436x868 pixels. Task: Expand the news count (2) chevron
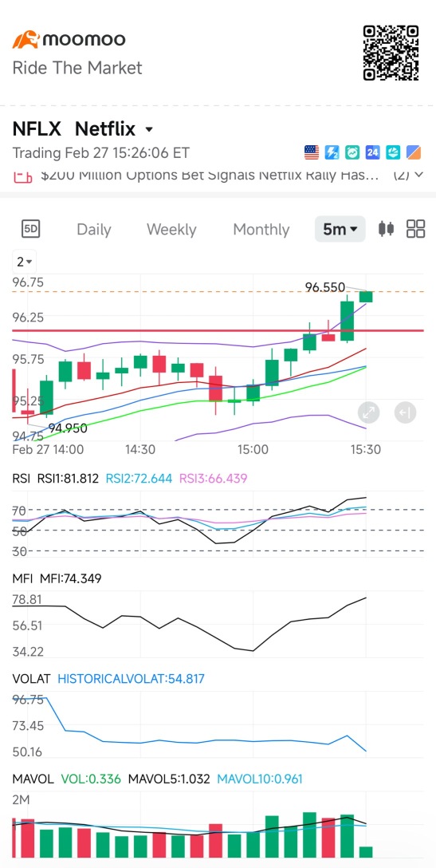(409, 175)
